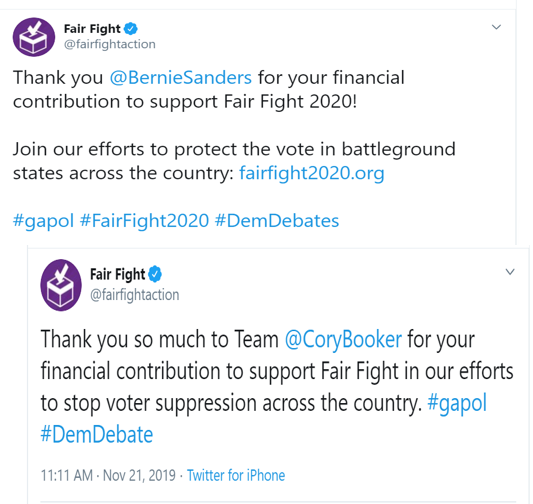Click @fairfightaction handle in top tweet

(110, 44)
